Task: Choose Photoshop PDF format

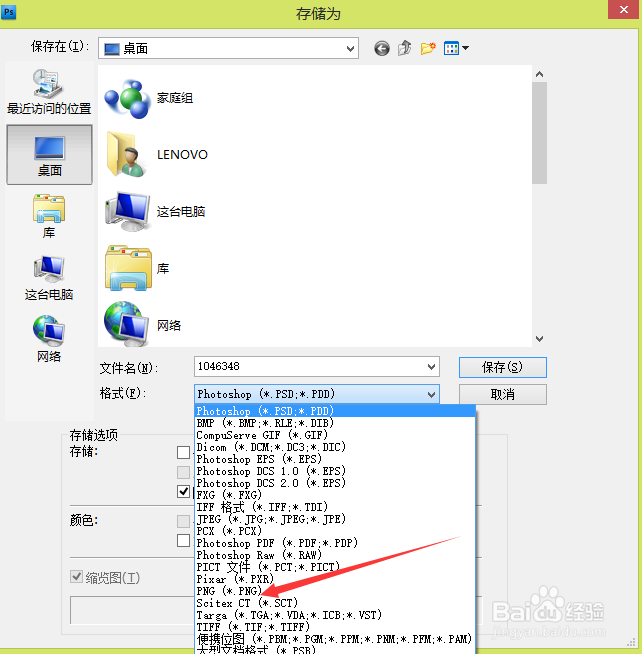Action: [x=335, y=543]
